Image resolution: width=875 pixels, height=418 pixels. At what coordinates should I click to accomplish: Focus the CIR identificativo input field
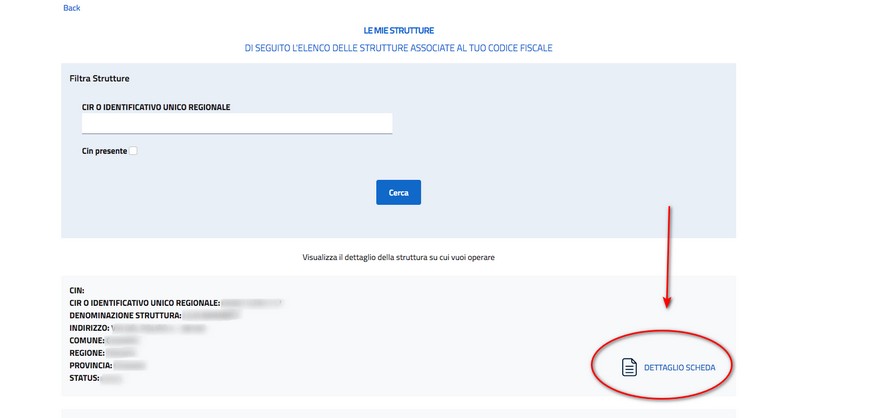(237, 123)
